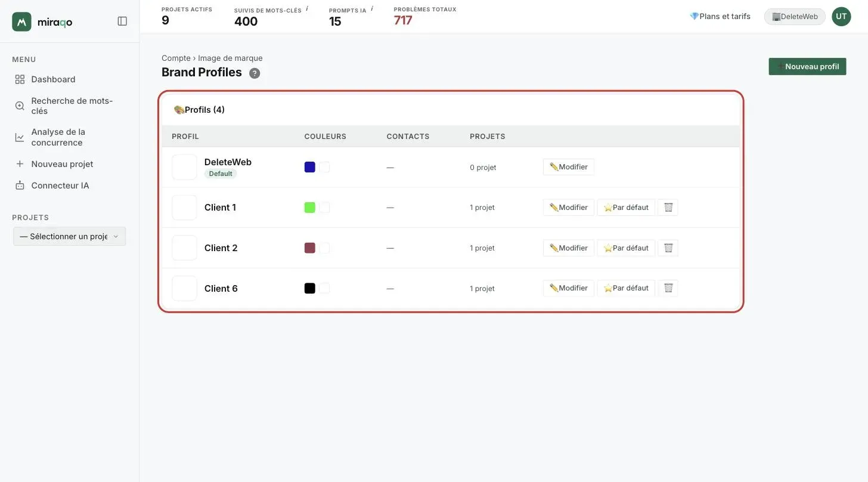Image resolution: width=868 pixels, height=482 pixels.
Task: Click the Problèmes totaux 717 value
Action: coord(403,20)
